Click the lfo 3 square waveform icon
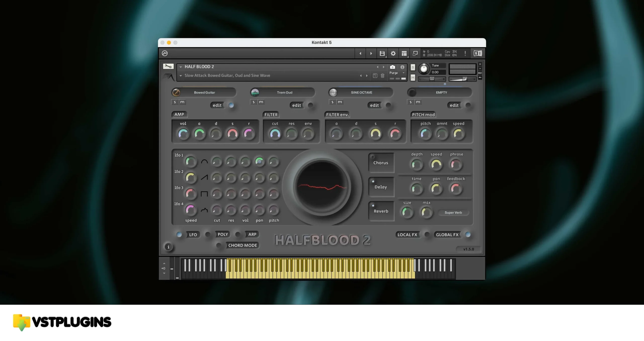The width and height of the screenshot is (644, 341). 204,194
